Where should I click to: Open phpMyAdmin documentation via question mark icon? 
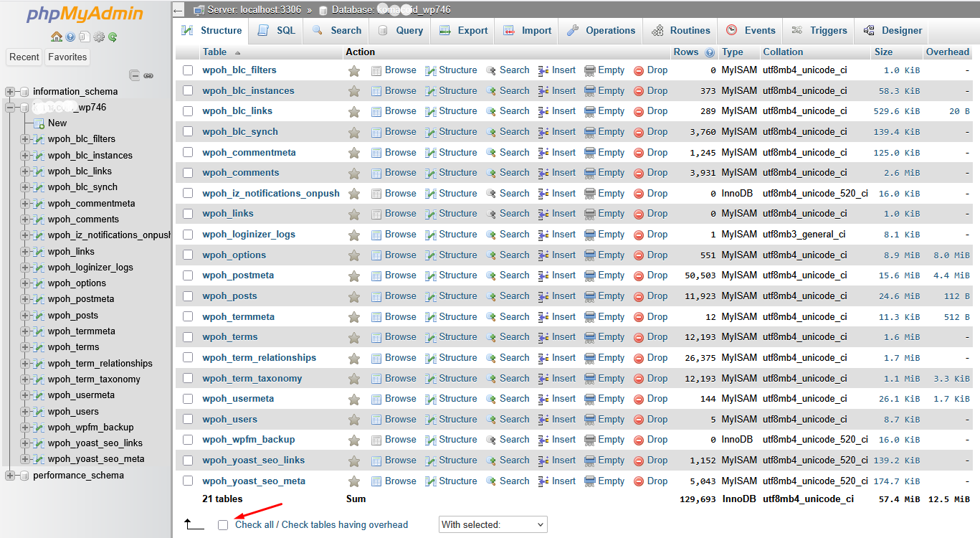tap(70, 37)
